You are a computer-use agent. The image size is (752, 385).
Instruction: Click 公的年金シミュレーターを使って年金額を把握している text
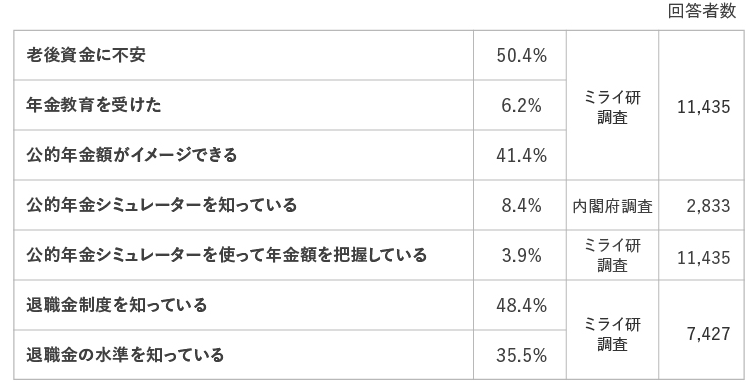[x=226, y=255]
